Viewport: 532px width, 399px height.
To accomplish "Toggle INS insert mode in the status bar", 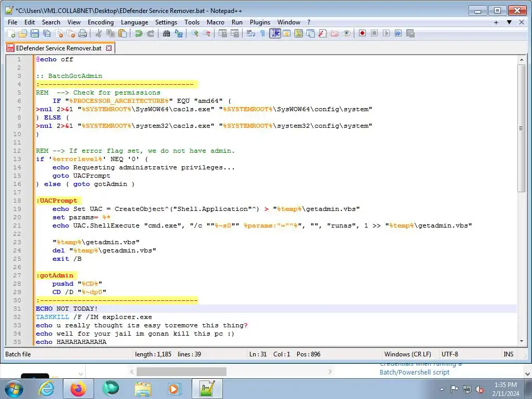I will pyautogui.click(x=508, y=354).
